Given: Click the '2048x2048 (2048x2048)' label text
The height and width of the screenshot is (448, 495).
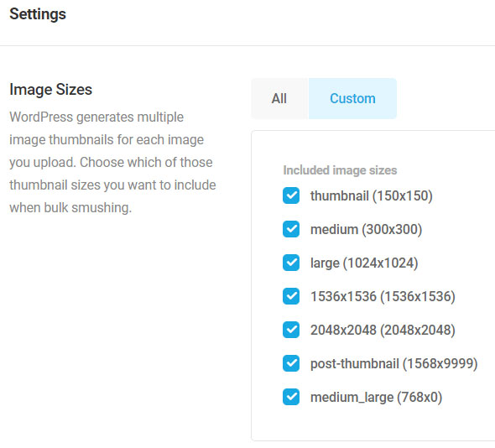Looking at the screenshot, I should pyautogui.click(x=383, y=331).
